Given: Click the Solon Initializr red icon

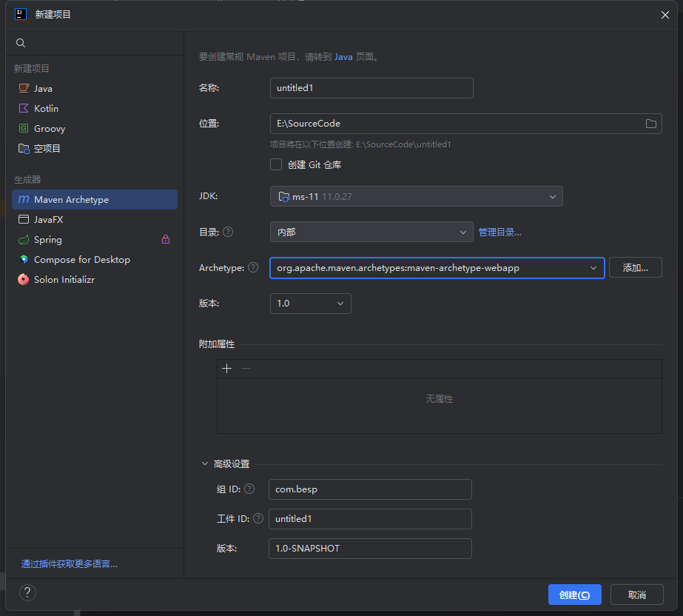Looking at the screenshot, I should click(24, 279).
